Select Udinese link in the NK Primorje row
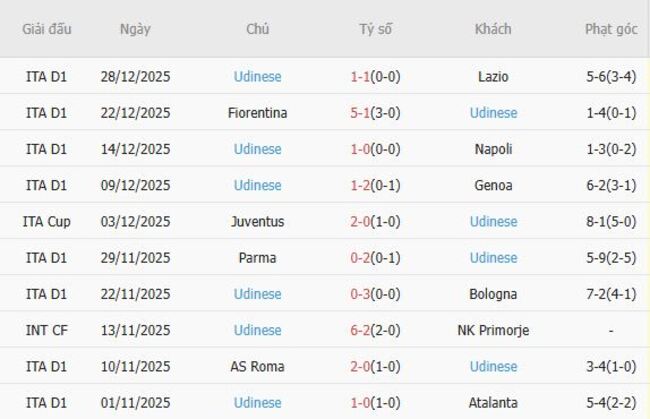 click(257, 330)
